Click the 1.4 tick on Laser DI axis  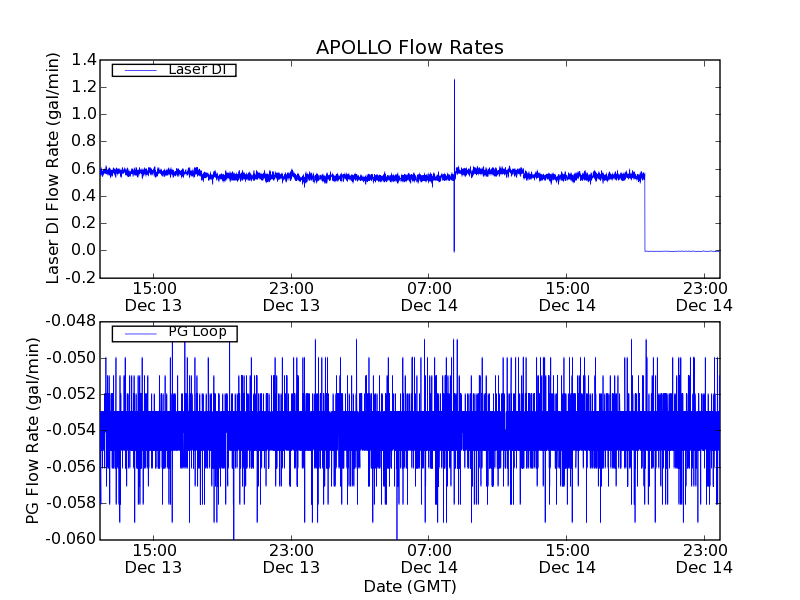84,60
